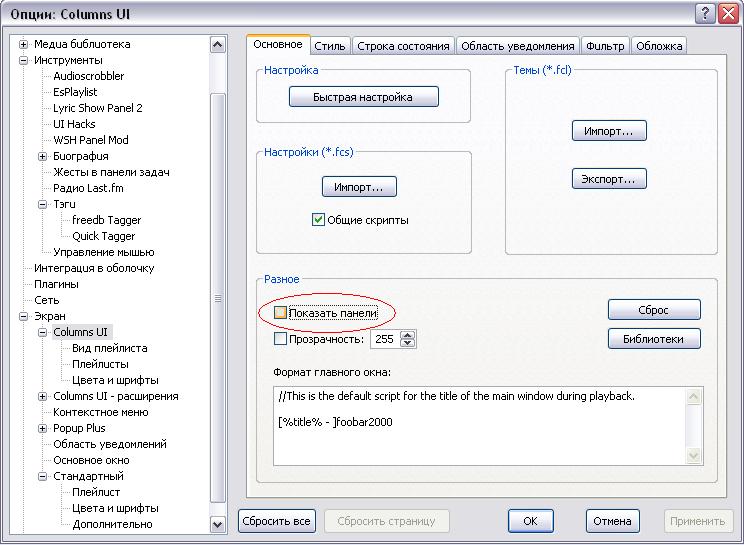
Task: Open the Строка состояния tab
Action: [x=404, y=46]
